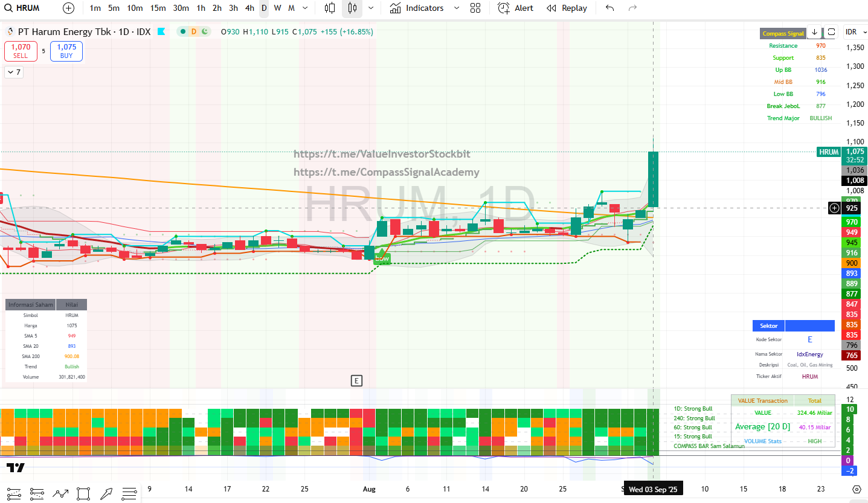Click the HRUM price label tag
Image resolution: width=868 pixels, height=503 pixels.
[828, 152]
